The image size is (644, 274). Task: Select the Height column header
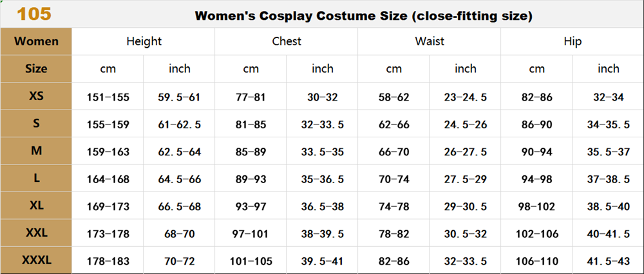click(144, 41)
